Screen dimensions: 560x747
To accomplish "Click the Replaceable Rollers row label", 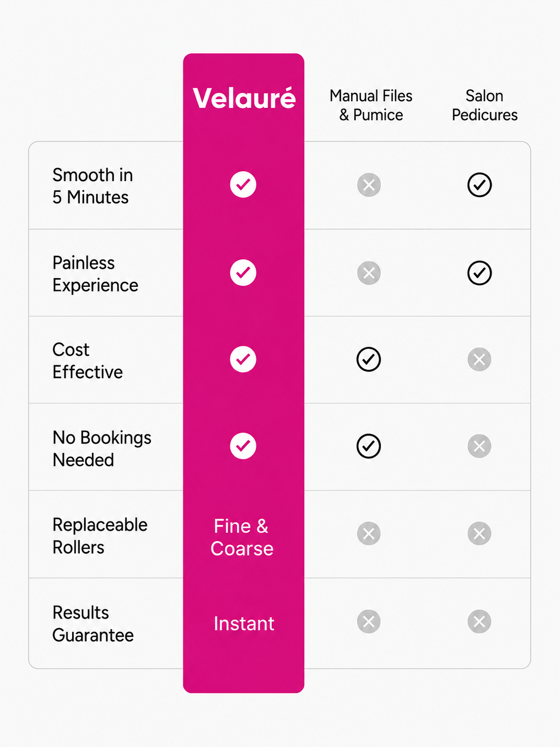I will click(100, 535).
